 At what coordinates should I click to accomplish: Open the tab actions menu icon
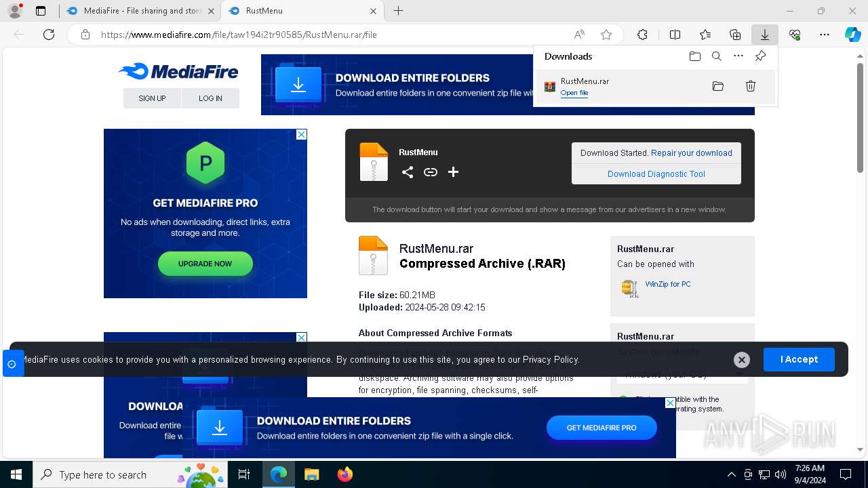pyautogui.click(x=41, y=11)
